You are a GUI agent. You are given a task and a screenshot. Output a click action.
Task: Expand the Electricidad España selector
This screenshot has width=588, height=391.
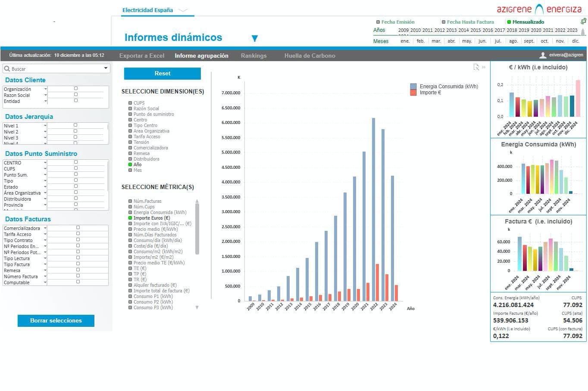point(183,10)
